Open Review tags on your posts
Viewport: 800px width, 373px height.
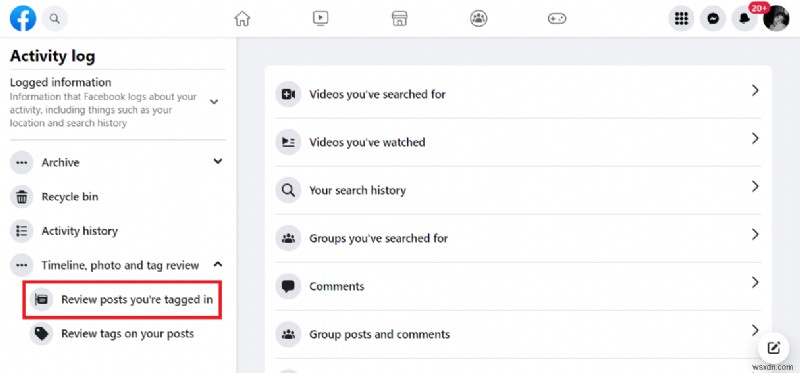click(128, 334)
